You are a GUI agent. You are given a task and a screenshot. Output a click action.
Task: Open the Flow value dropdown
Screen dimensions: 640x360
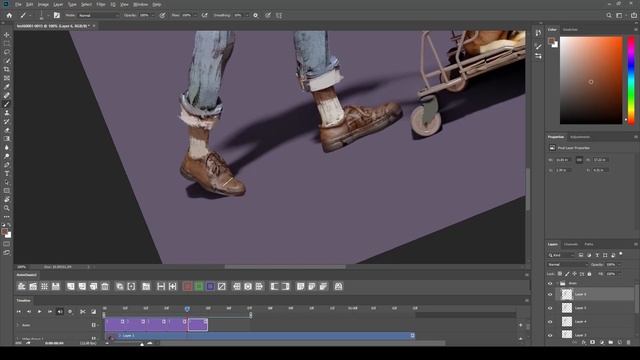195,16
